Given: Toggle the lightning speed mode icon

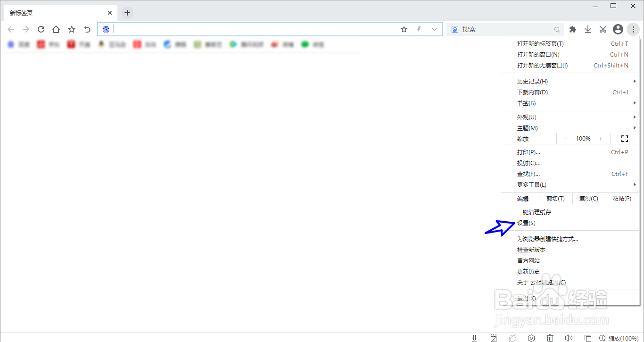Looking at the screenshot, I should click(x=419, y=29).
